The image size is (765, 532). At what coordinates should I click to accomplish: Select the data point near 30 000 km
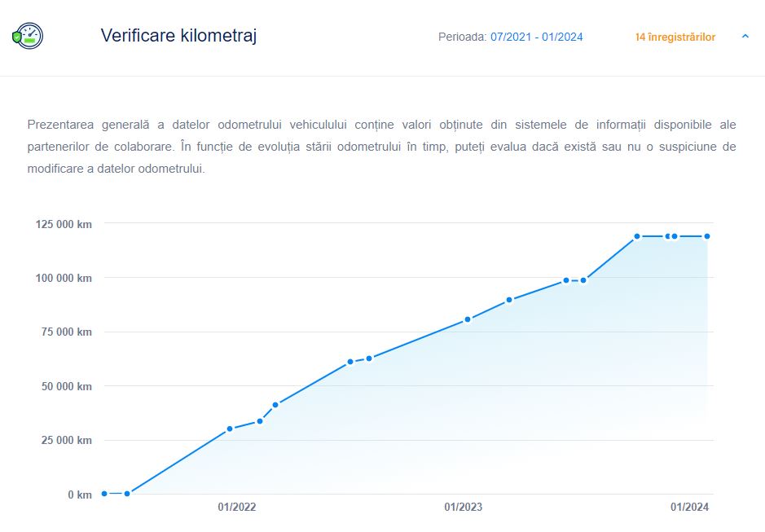point(230,429)
